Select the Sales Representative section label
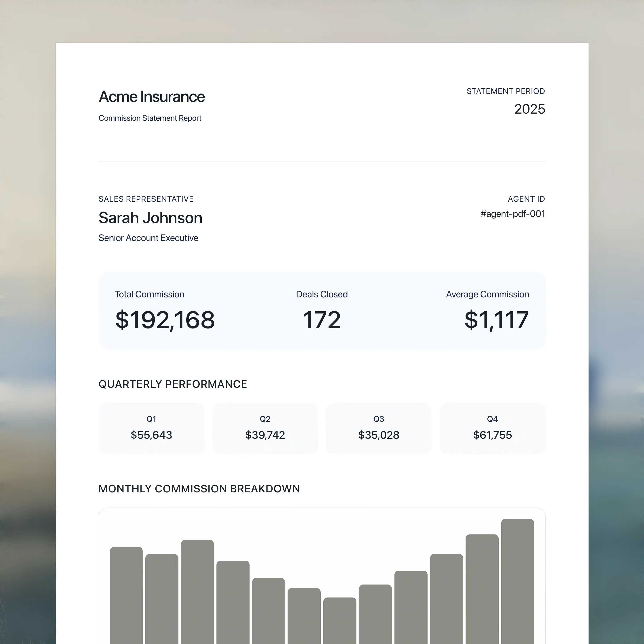644x644 pixels. 146,199
